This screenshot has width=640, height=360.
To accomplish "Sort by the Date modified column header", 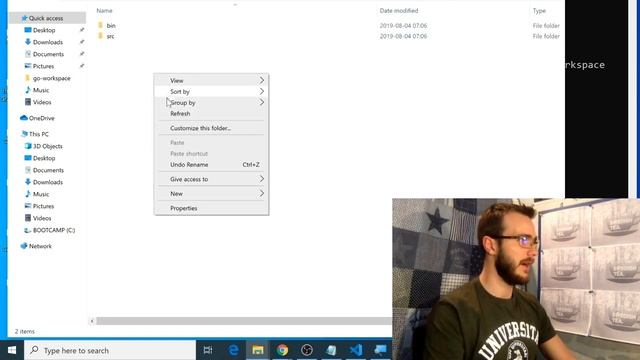I will click(399, 11).
